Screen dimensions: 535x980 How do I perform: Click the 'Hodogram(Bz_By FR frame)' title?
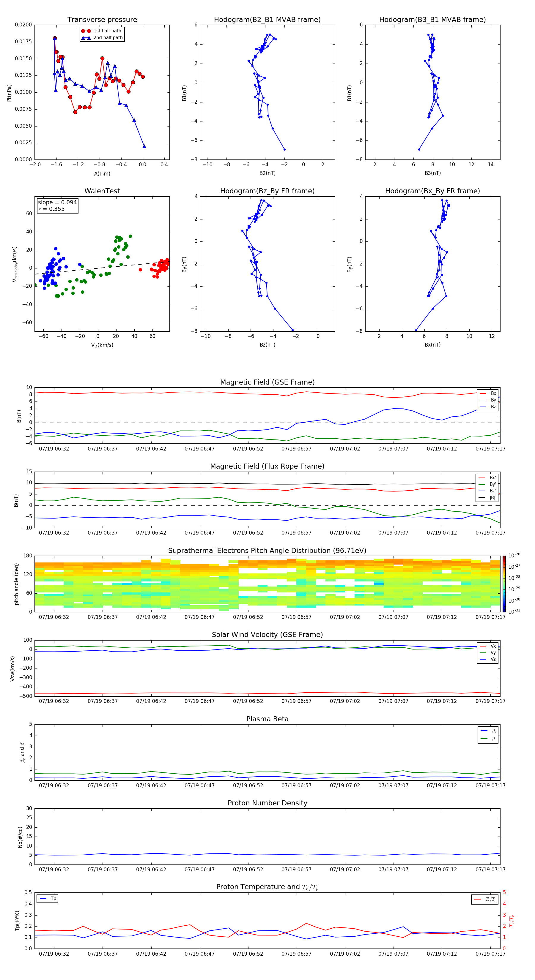click(267, 191)
